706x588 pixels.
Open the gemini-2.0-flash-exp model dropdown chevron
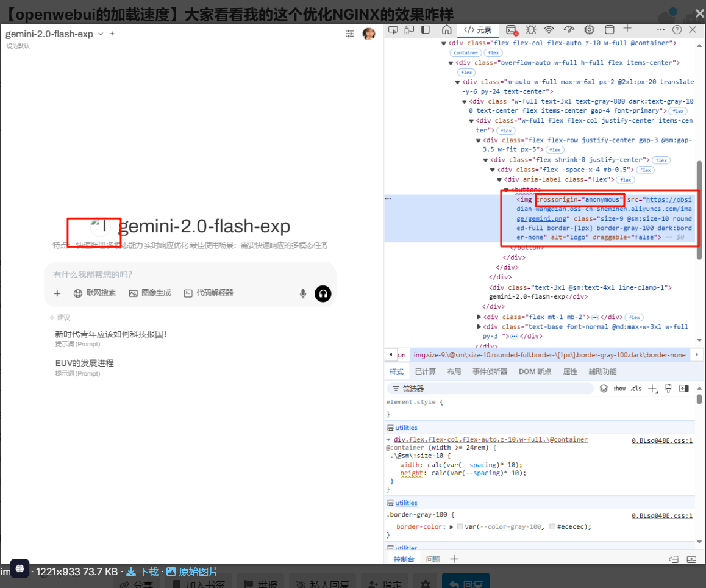pyautogui.click(x=101, y=34)
